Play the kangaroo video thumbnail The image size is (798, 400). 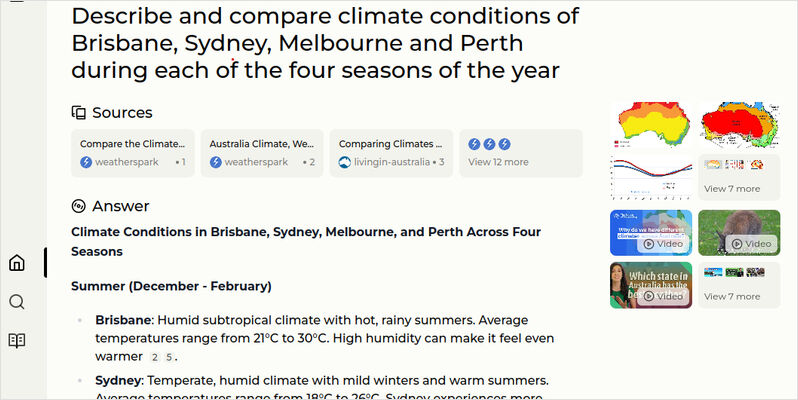pos(739,233)
